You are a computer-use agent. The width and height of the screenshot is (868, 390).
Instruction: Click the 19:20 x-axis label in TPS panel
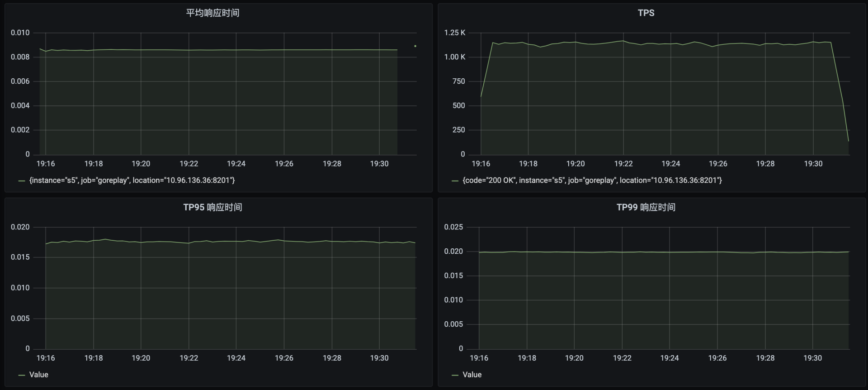[576, 164]
